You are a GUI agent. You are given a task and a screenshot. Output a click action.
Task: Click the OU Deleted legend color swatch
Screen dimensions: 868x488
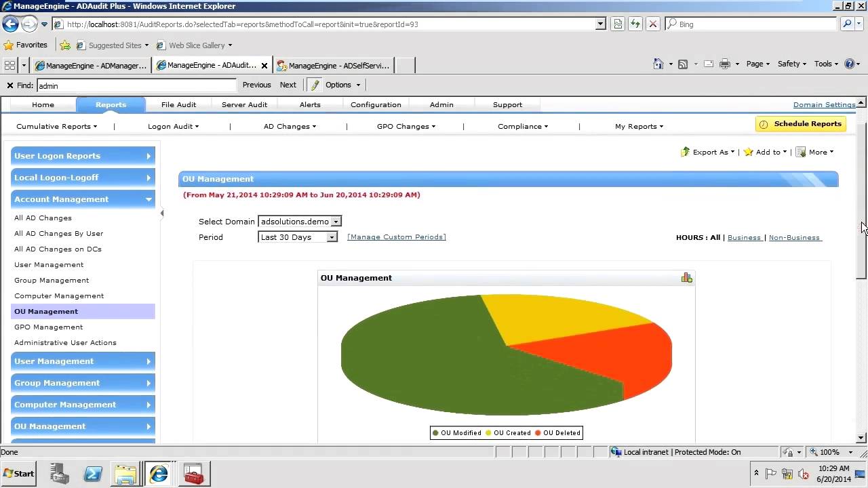538,433
